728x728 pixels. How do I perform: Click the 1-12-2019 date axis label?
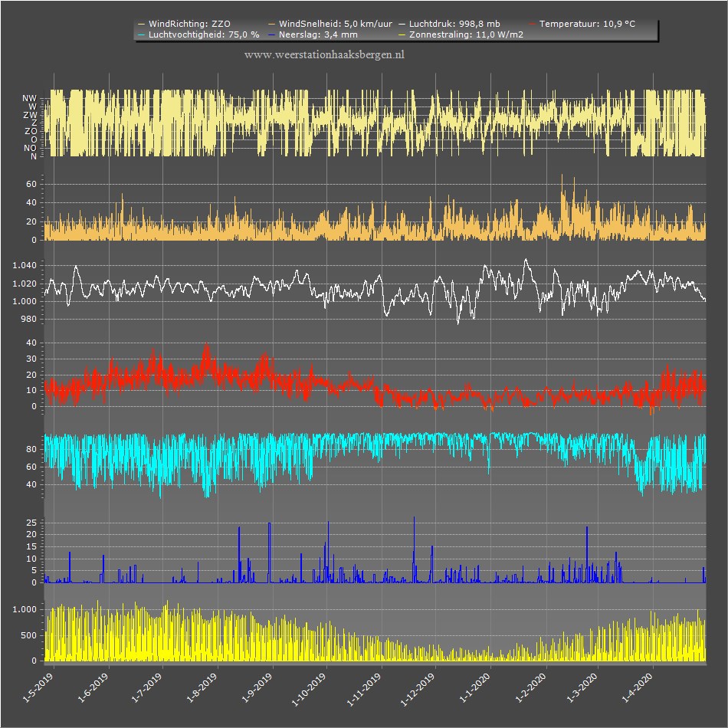(x=418, y=690)
